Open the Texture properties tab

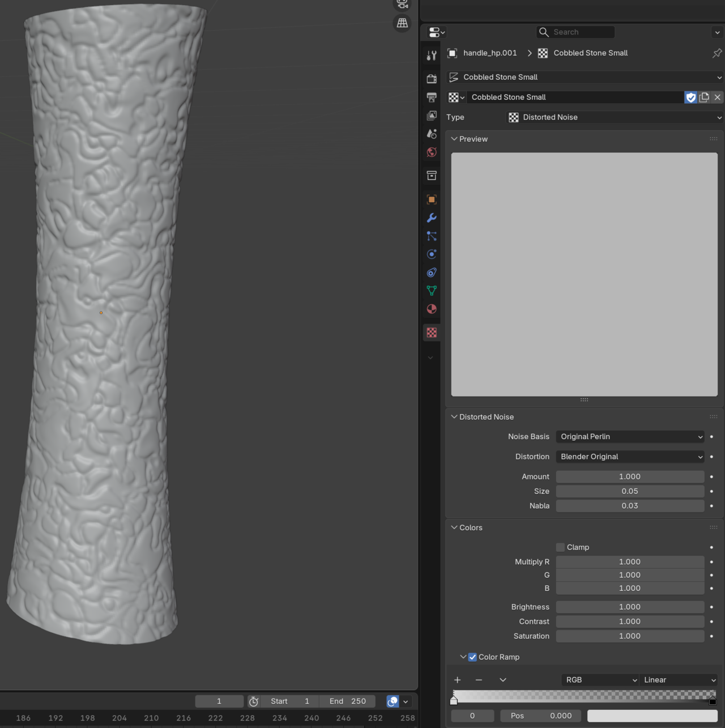pos(432,333)
